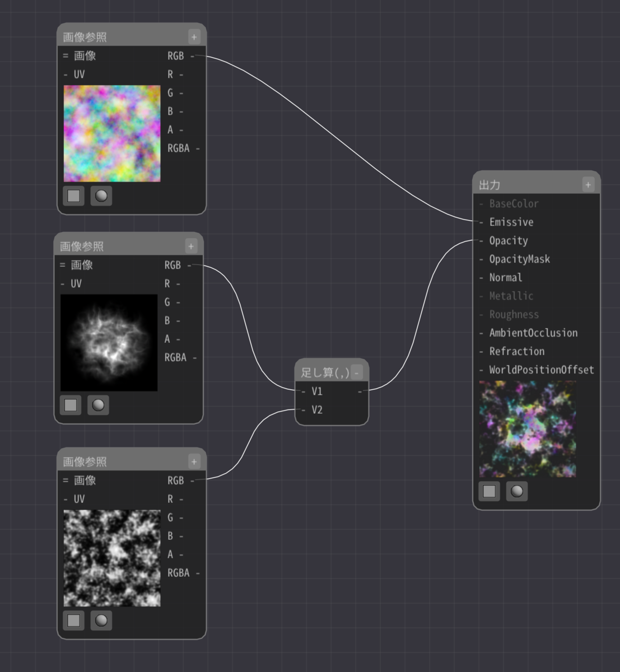The height and width of the screenshot is (672, 620).
Task: Click the 出力 node result preview thumbnail
Action: [x=528, y=429]
